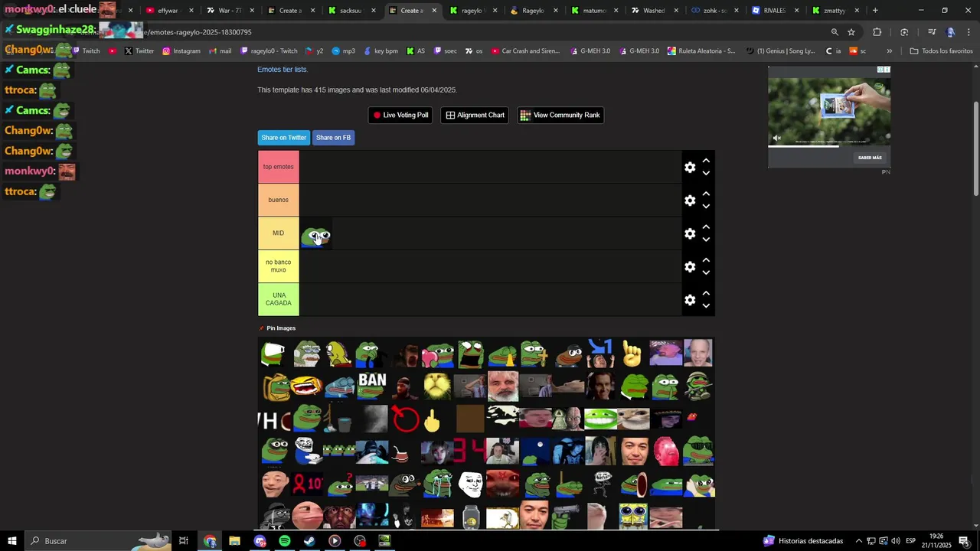Open Spotify from the taskbar
This screenshot has width=980, height=551.
click(x=285, y=541)
